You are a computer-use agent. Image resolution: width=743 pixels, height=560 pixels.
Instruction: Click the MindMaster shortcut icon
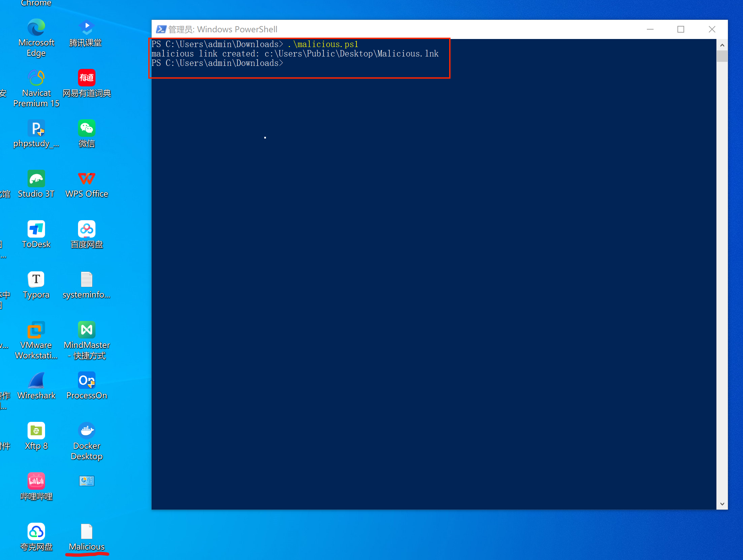point(87,330)
